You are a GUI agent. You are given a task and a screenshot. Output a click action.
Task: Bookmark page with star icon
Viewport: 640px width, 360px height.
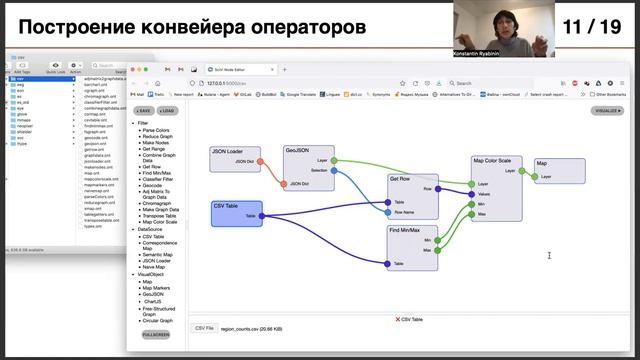tap(402, 83)
